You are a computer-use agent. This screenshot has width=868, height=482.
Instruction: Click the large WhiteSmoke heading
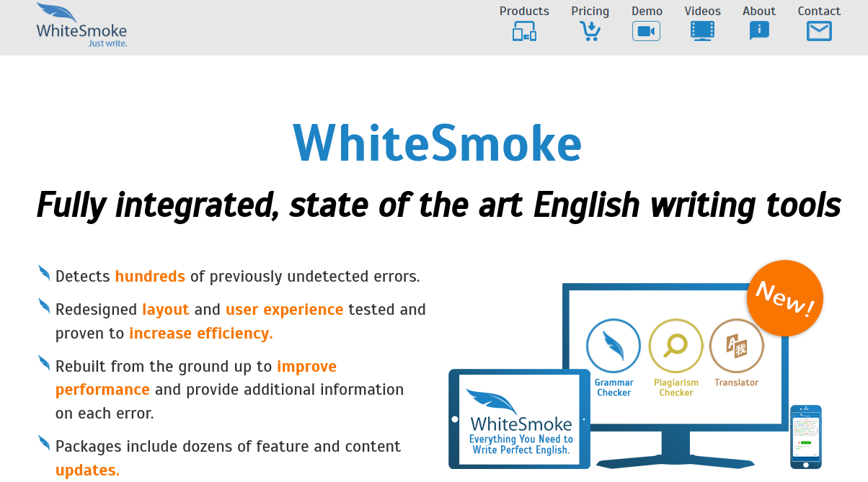(438, 143)
